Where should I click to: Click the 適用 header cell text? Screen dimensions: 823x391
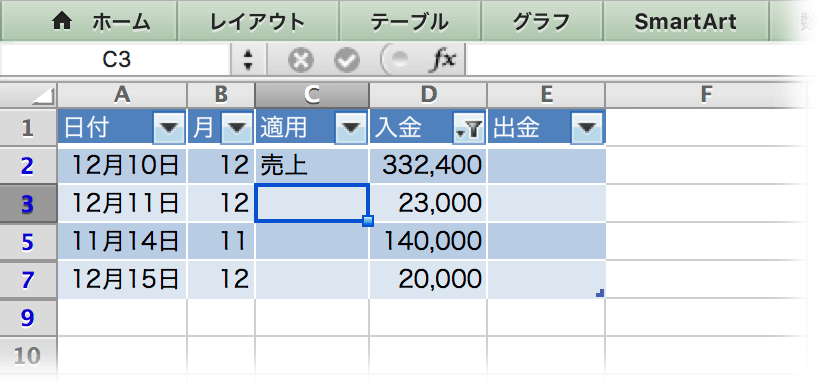283,128
